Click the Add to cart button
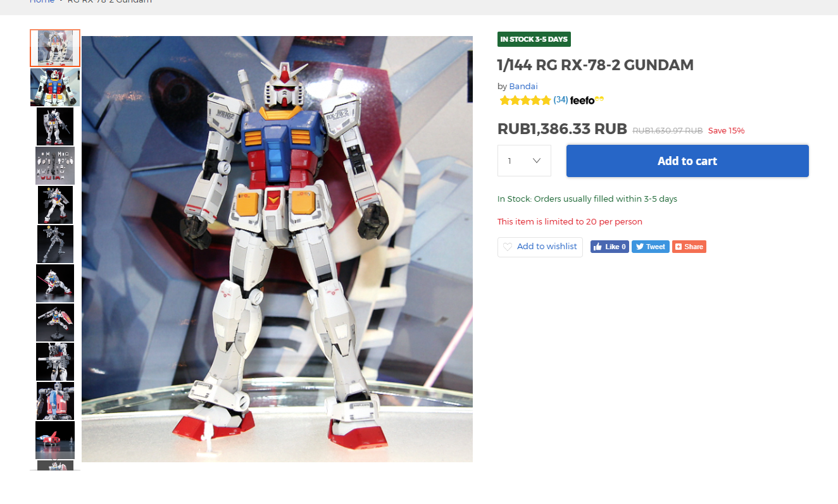This screenshot has height=504, width=838. point(687,161)
